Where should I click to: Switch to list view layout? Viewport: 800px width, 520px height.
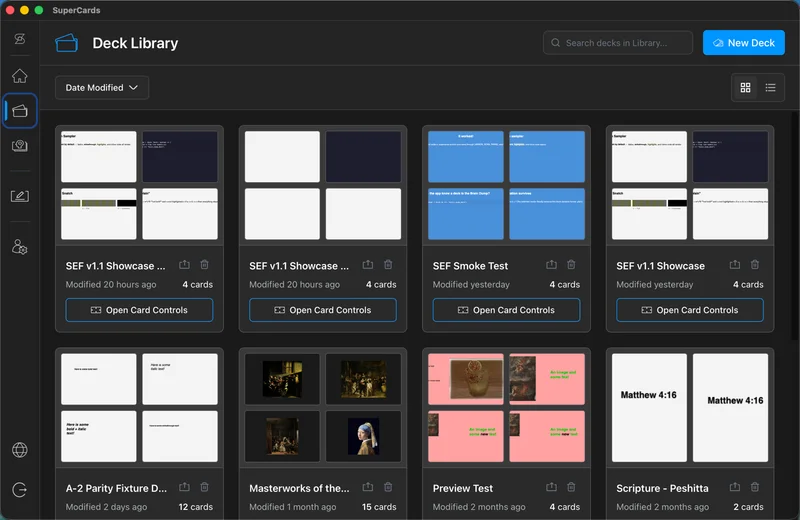(770, 88)
